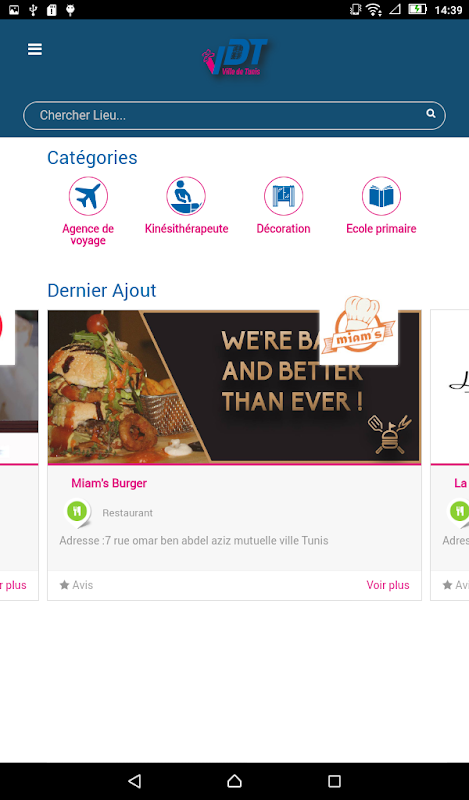This screenshot has height=800, width=469.
Task: Tap the JDT Ville de Tunis logo
Action: [x=235, y=58]
